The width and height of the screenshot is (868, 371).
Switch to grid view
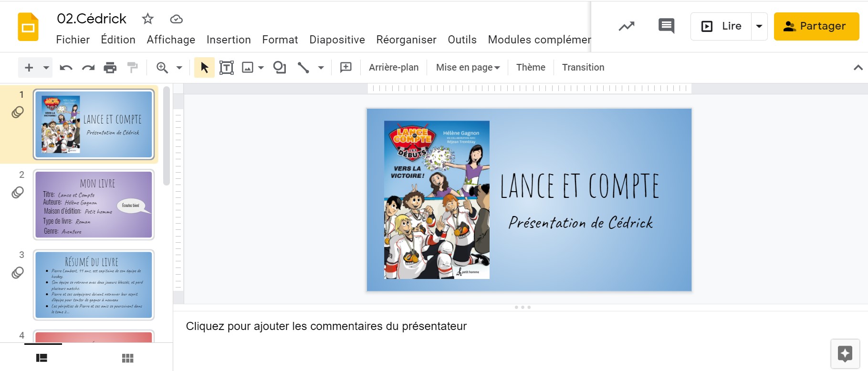(128, 358)
